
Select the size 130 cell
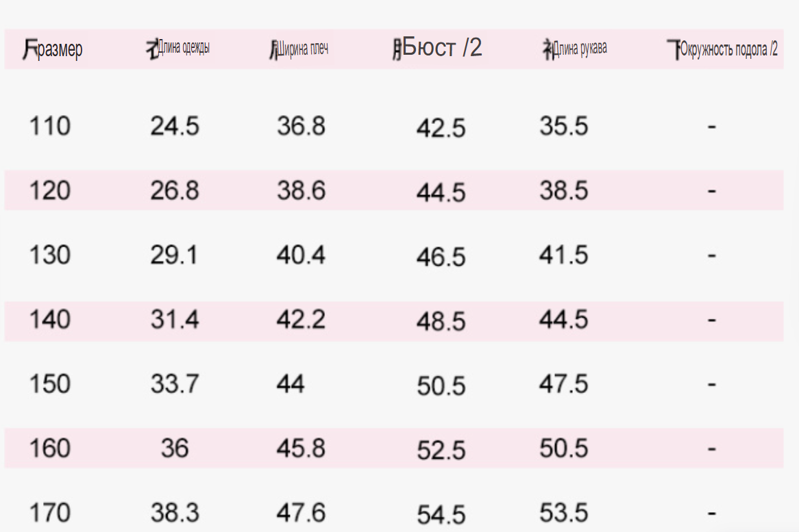click(50, 255)
